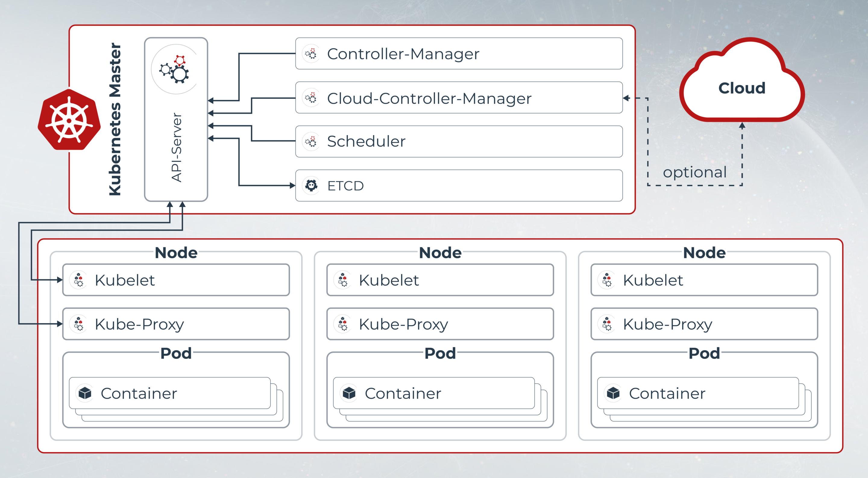Click the Kube-Proxy text in third Node
Image resolution: width=868 pixels, height=478 pixels.
(x=668, y=325)
